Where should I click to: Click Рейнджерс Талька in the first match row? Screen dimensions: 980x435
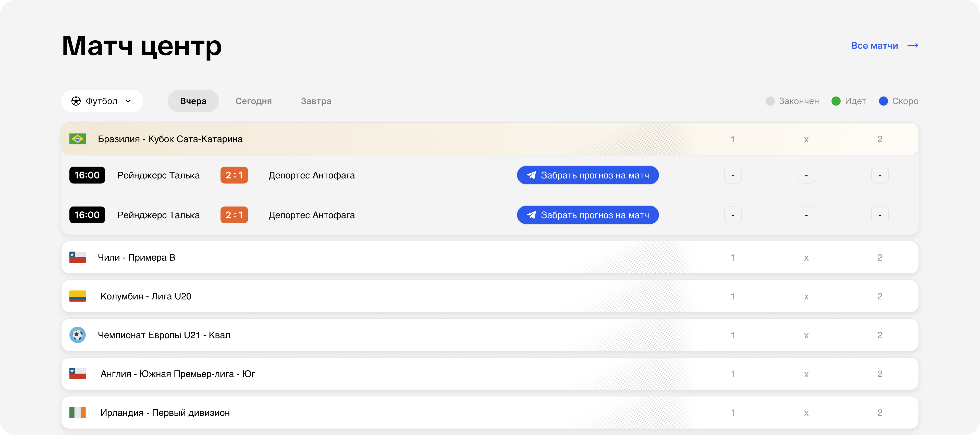[x=158, y=175]
